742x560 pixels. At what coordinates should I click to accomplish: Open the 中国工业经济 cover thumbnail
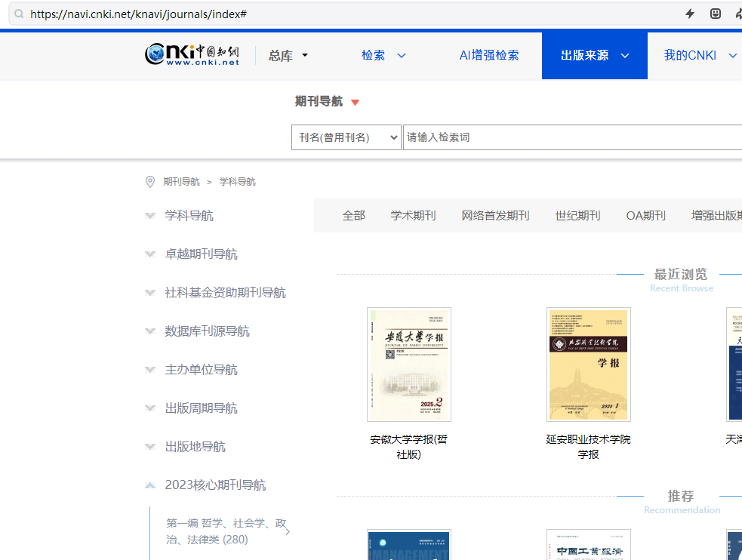pos(588,545)
